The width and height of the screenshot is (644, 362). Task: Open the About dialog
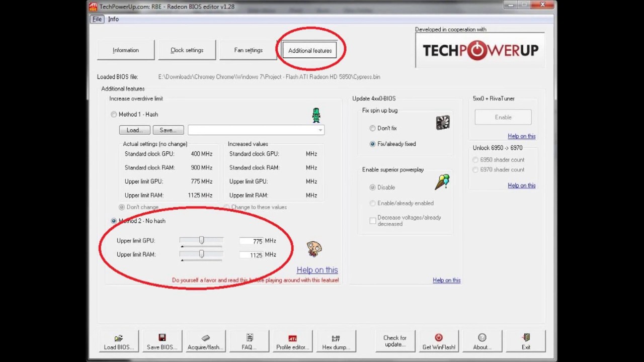tap(482, 342)
